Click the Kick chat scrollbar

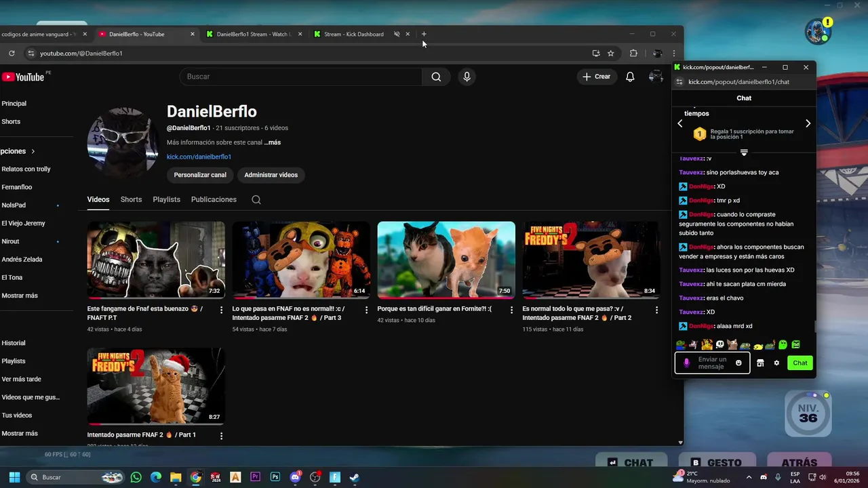click(814, 327)
